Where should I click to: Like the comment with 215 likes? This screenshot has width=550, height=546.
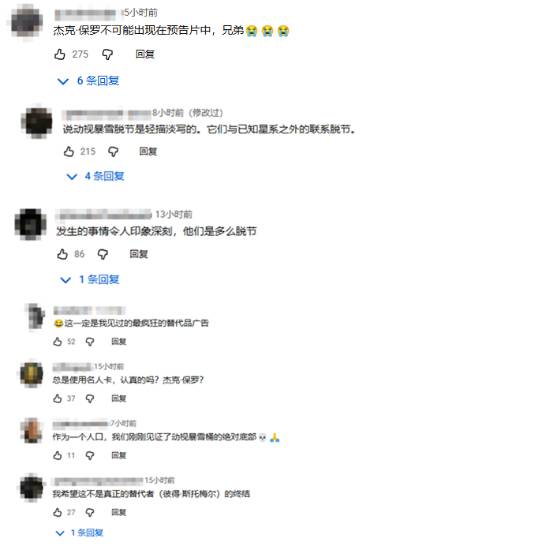(x=69, y=151)
